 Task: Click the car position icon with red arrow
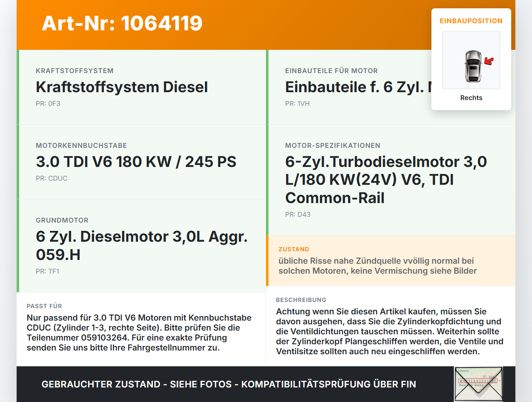click(x=471, y=60)
